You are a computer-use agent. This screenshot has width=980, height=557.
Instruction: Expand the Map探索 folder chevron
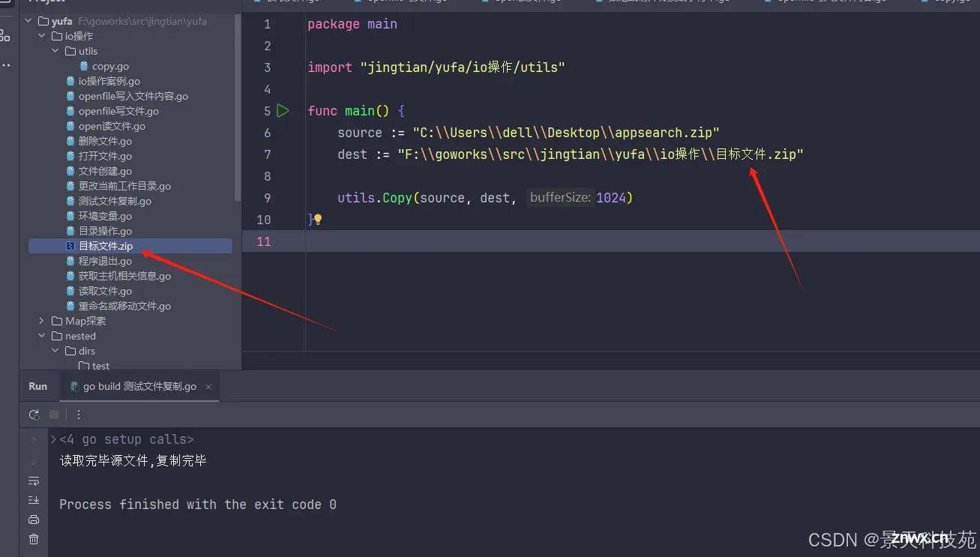click(x=42, y=321)
